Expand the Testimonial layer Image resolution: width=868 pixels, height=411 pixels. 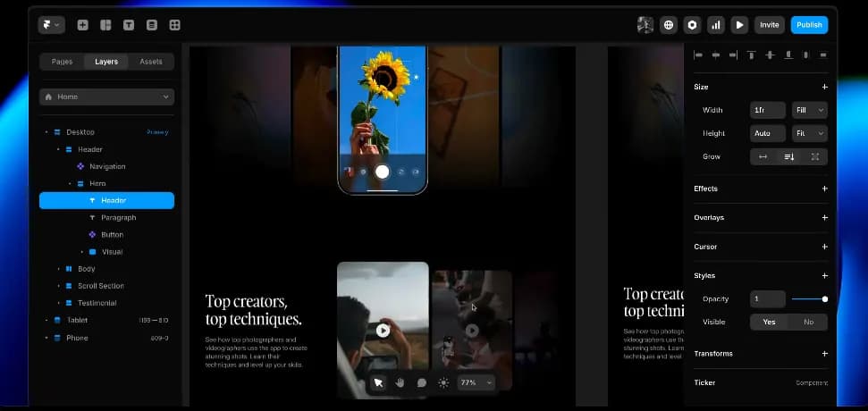pos(57,303)
